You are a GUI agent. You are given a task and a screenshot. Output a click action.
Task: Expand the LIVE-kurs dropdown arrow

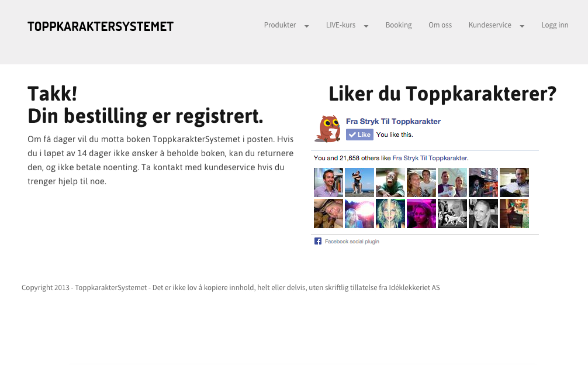coord(366,26)
